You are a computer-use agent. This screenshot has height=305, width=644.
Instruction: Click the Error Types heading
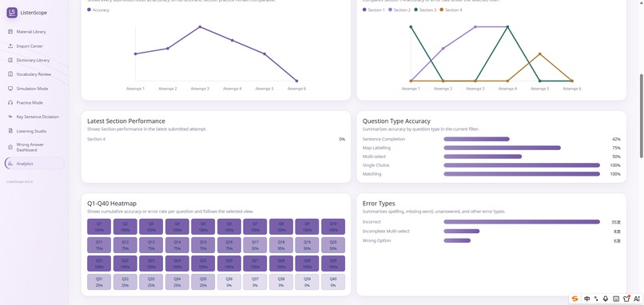click(379, 203)
